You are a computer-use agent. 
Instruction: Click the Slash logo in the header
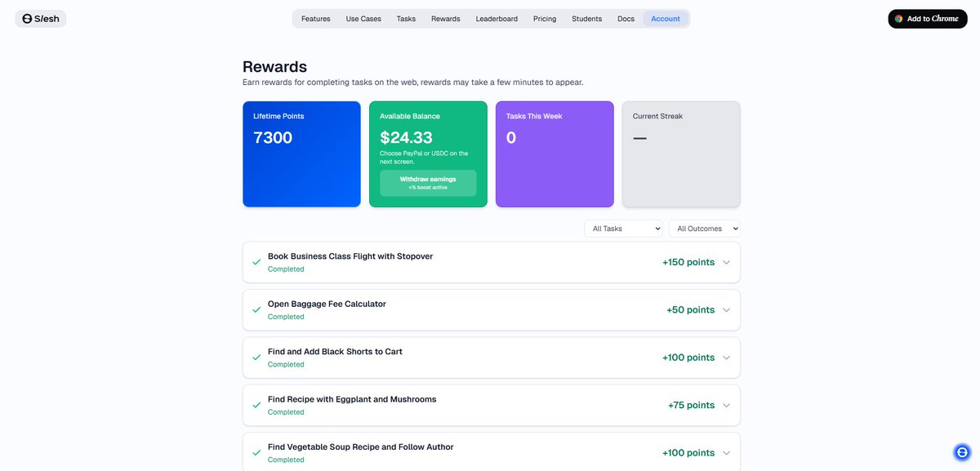point(41,19)
